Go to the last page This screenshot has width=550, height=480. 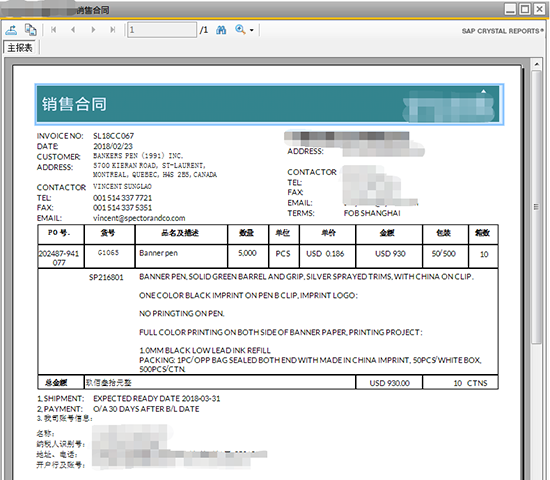point(113,30)
